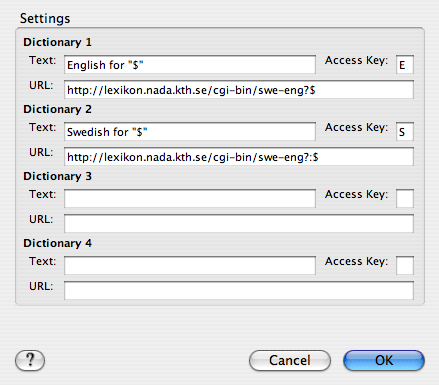The image size is (439, 385).
Task: Select the Dictionary 2 Access Key box
Action: tap(405, 132)
